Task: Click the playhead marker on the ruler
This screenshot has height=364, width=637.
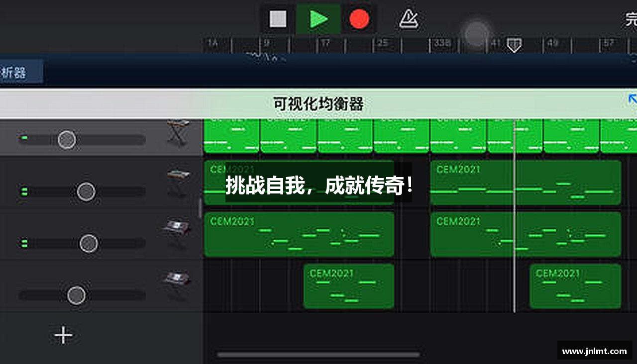Action: [514, 45]
